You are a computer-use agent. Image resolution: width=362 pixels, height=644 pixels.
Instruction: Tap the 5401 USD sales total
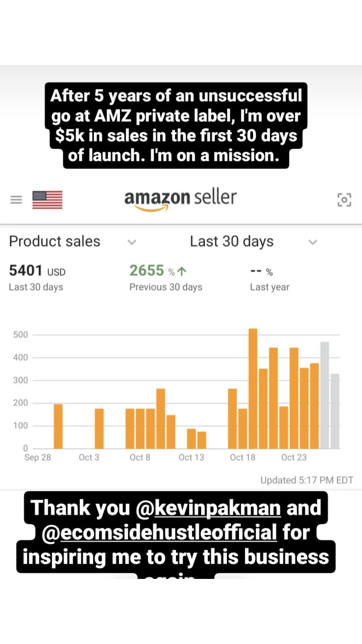tap(37, 271)
